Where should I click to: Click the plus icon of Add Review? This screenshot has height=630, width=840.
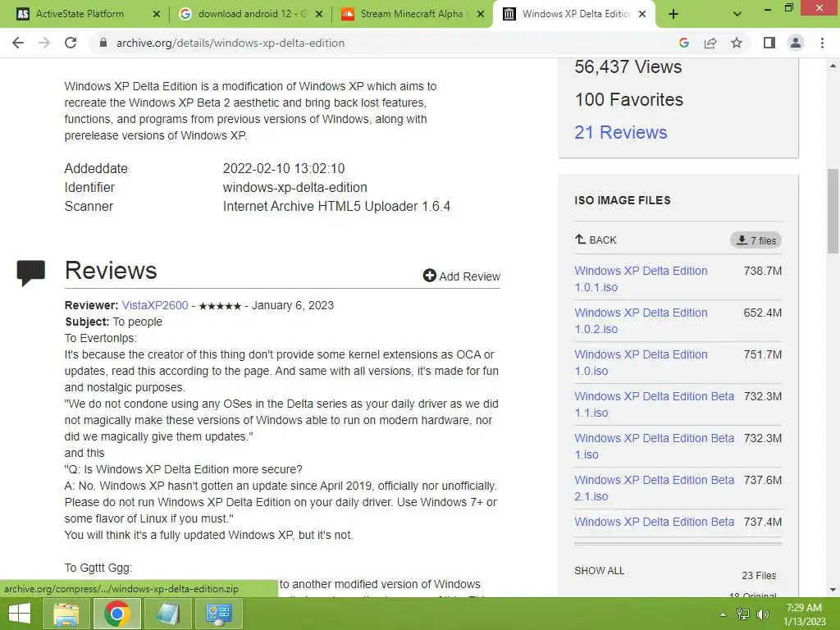[x=429, y=276]
